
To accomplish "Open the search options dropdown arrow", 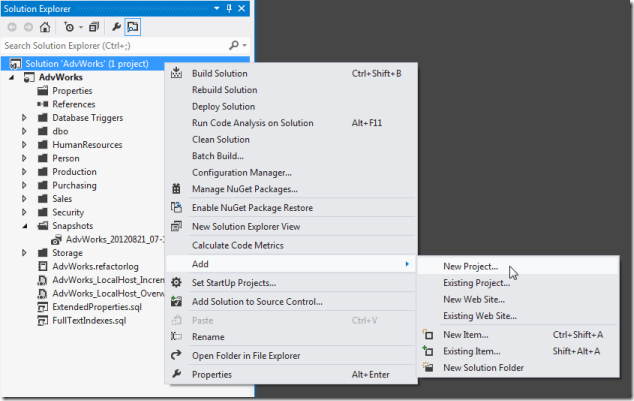I will tap(243, 46).
